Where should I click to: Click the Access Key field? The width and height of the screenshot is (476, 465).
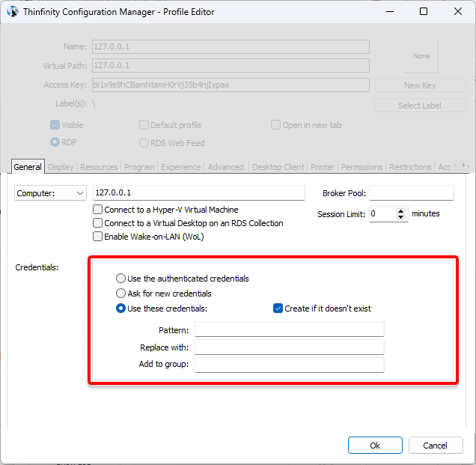click(x=231, y=85)
